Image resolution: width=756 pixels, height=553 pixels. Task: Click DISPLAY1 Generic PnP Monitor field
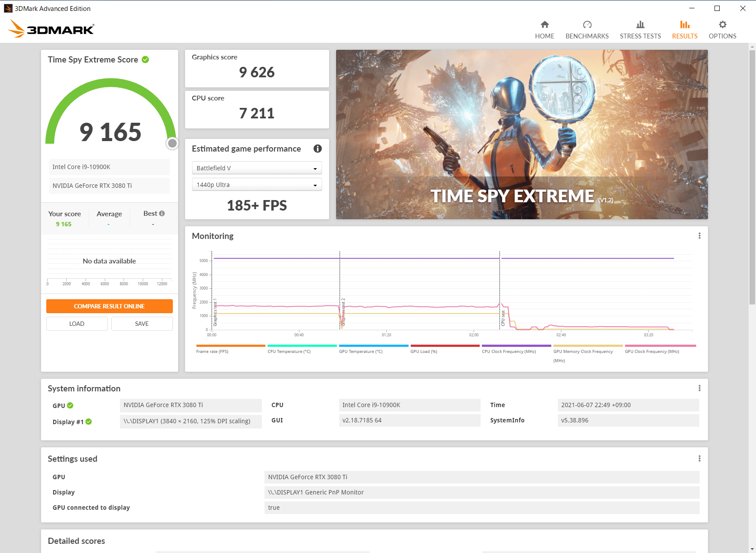coord(482,492)
